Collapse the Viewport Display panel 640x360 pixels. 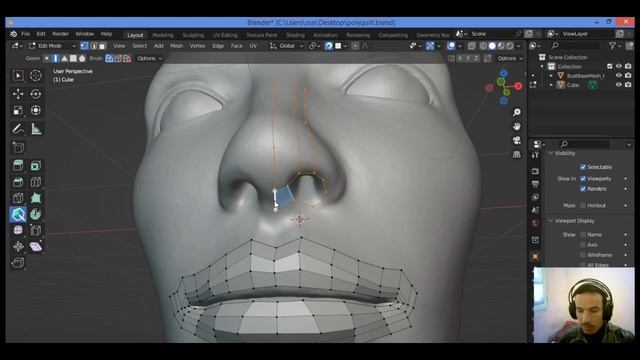pyautogui.click(x=551, y=221)
